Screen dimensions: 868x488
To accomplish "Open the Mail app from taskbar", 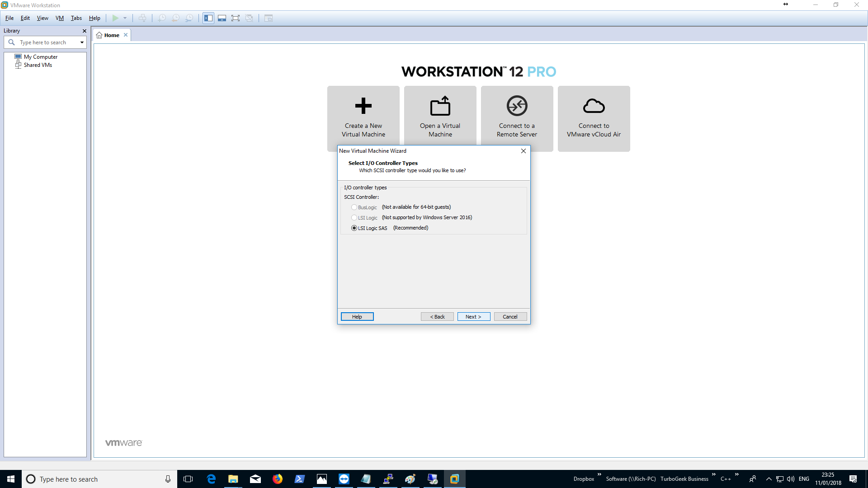I will tap(255, 479).
